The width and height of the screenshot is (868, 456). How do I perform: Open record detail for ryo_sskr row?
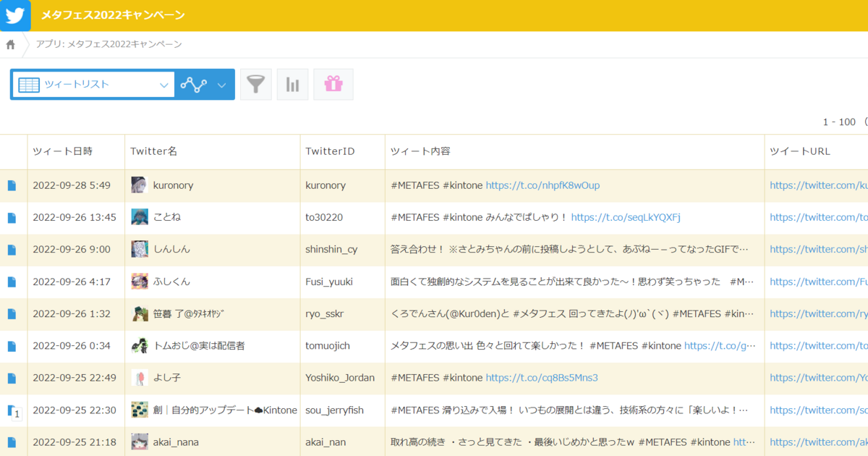(x=12, y=314)
